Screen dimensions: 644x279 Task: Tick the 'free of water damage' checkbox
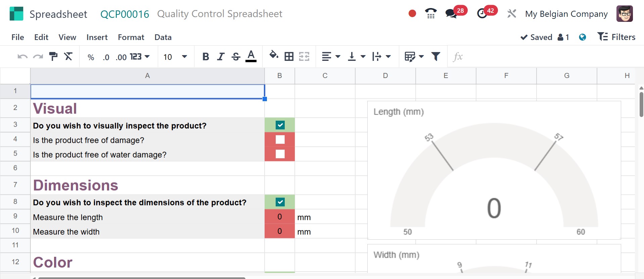pos(280,154)
